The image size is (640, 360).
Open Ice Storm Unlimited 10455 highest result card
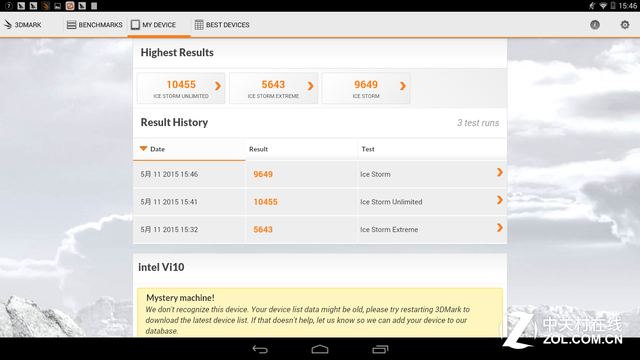coord(181,89)
